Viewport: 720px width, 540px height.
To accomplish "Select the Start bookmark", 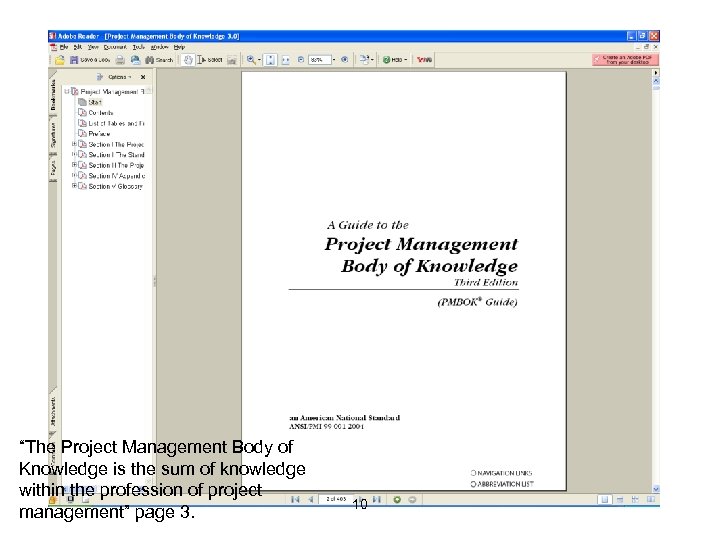I will click(x=95, y=102).
